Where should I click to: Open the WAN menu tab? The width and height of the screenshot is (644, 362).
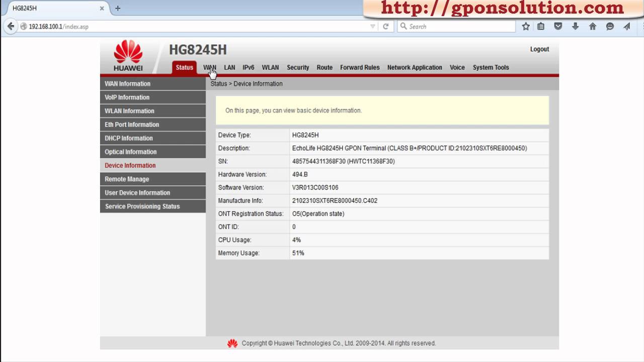[x=210, y=67]
